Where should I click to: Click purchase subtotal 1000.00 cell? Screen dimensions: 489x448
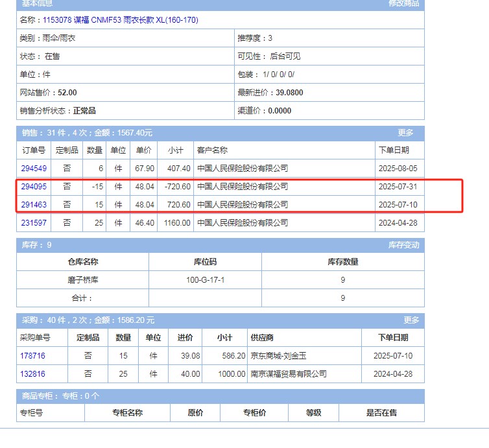[x=224, y=374]
